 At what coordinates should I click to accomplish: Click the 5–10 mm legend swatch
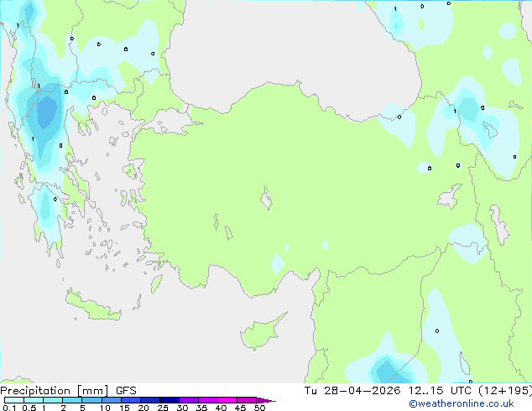pyautogui.click(x=91, y=400)
